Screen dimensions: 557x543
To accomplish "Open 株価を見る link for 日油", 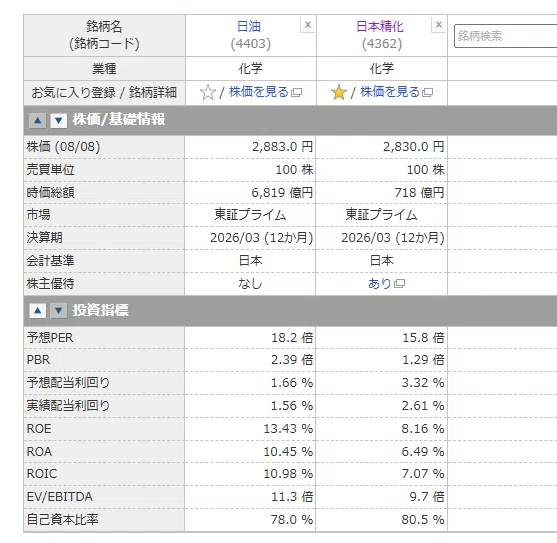I will pos(259,92).
